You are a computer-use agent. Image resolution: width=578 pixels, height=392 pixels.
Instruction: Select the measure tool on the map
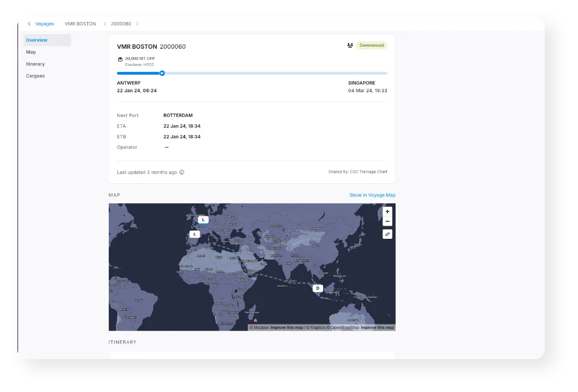(x=387, y=234)
